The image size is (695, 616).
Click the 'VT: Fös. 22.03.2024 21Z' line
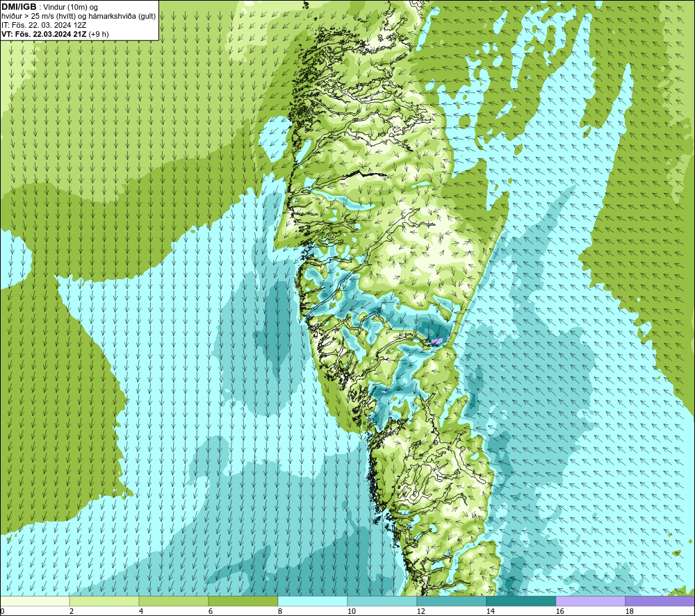pos(44,34)
